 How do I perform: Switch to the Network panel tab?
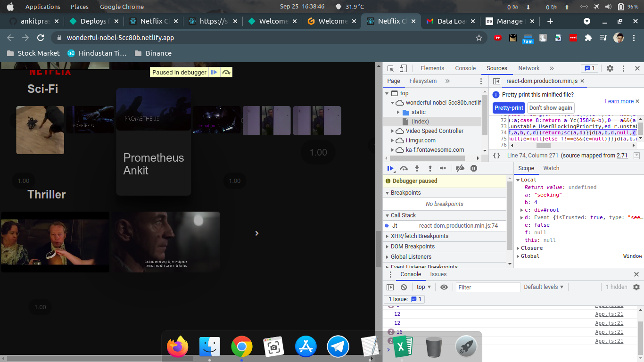tap(529, 68)
